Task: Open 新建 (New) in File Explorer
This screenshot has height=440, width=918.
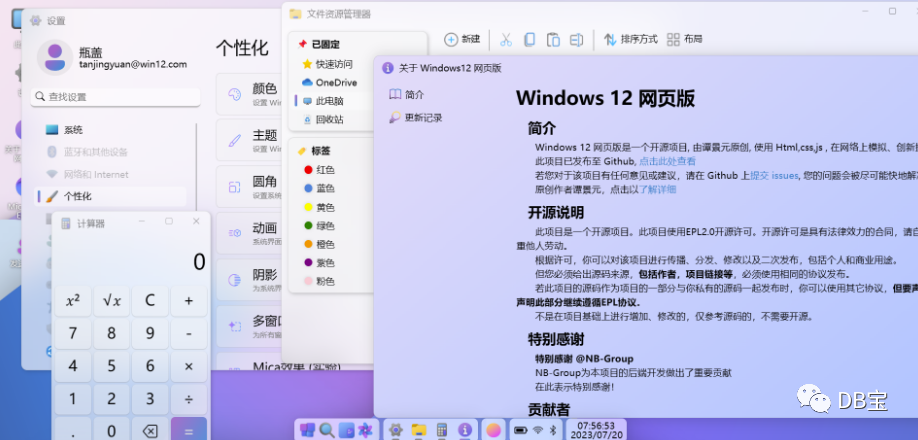Action: [x=463, y=40]
